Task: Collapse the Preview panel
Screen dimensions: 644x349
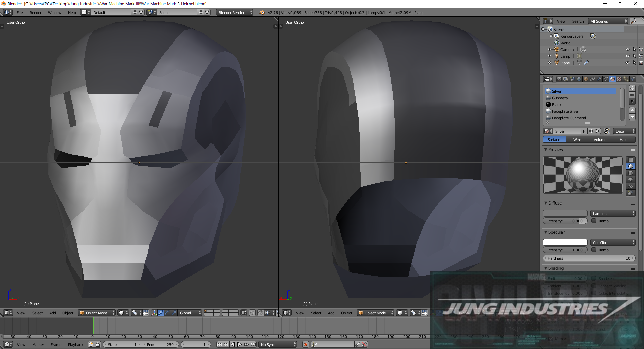Action: 546,150
